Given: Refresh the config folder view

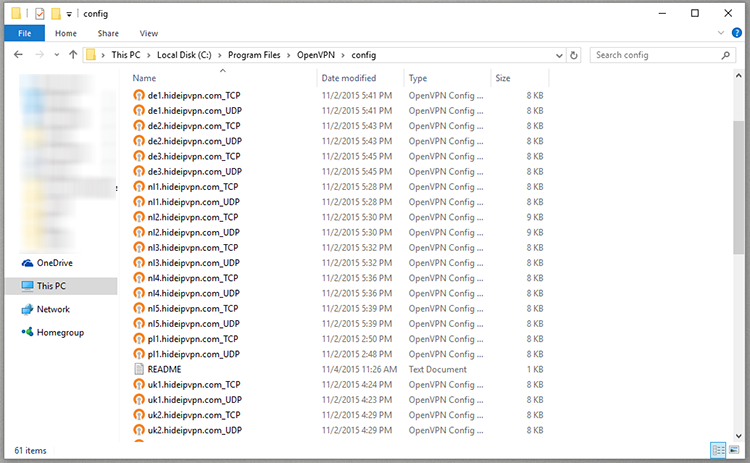Looking at the screenshot, I should tap(574, 55).
